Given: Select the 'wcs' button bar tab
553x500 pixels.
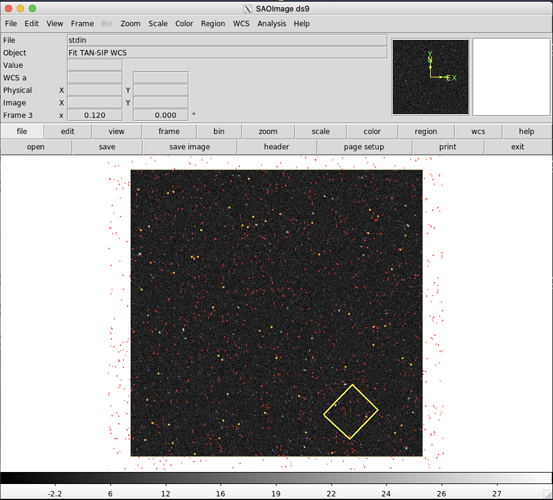Looking at the screenshot, I should [x=478, y=132].
